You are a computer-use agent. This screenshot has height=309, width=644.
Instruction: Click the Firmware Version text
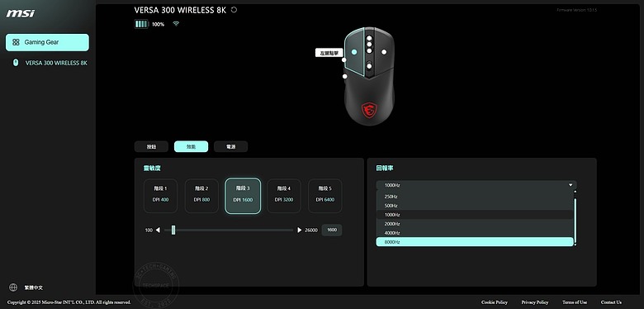click(576, 10)
